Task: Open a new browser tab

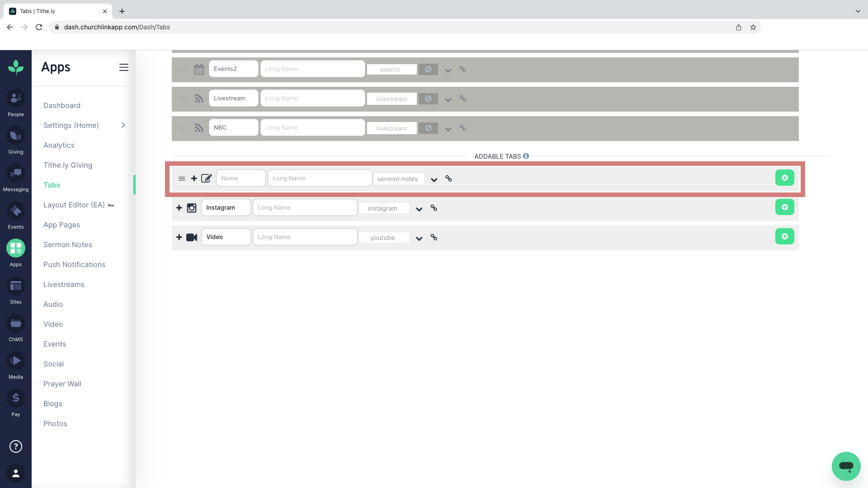Action: [122, 11]
